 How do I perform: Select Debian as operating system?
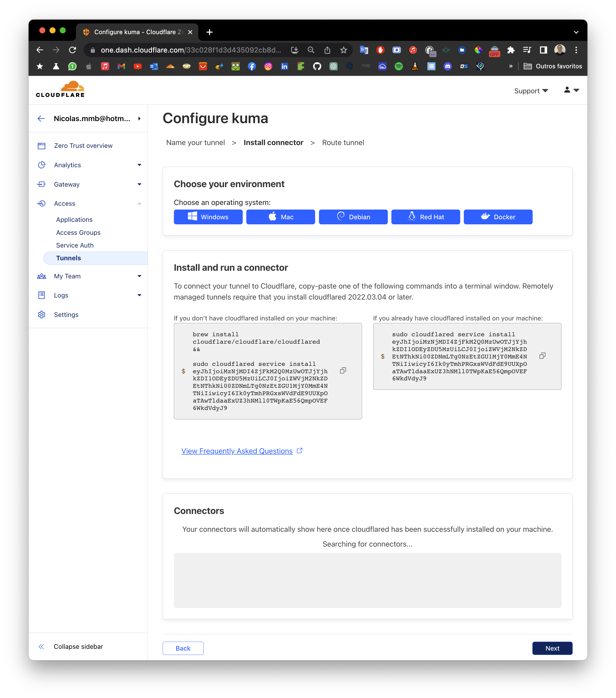pyautogui.click(x=353, y=217)
